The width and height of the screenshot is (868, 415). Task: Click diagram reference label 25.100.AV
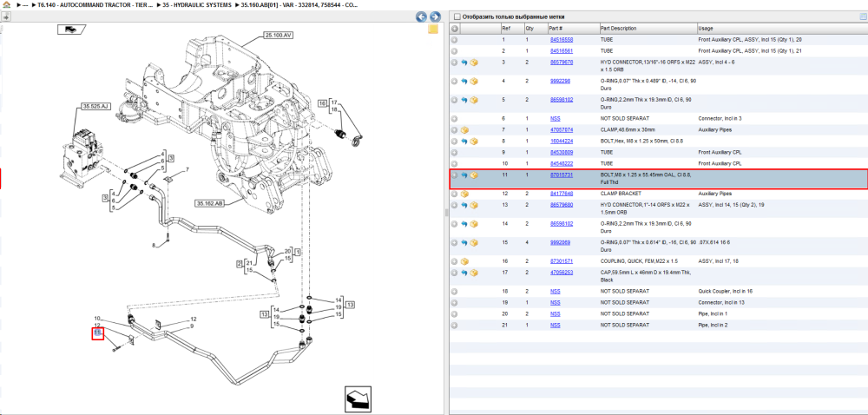278,35
